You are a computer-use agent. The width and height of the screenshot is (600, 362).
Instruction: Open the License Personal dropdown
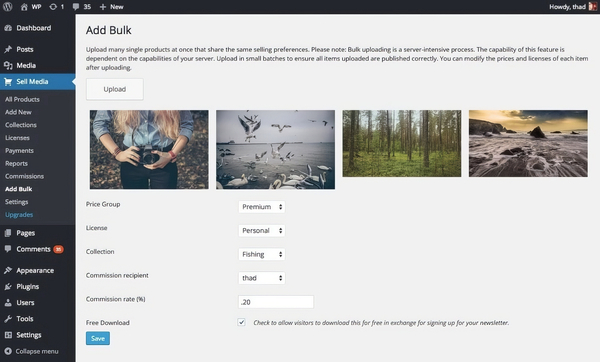262,230
